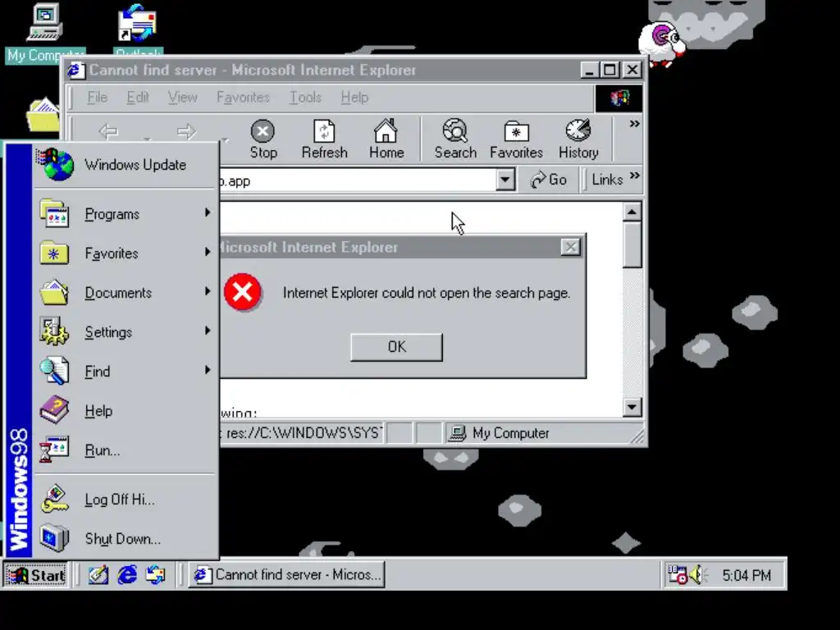Click the Back arrow in Internet Explorer
Image resolution: width=840 pixels, height=630 pixels.
[109, 131]
